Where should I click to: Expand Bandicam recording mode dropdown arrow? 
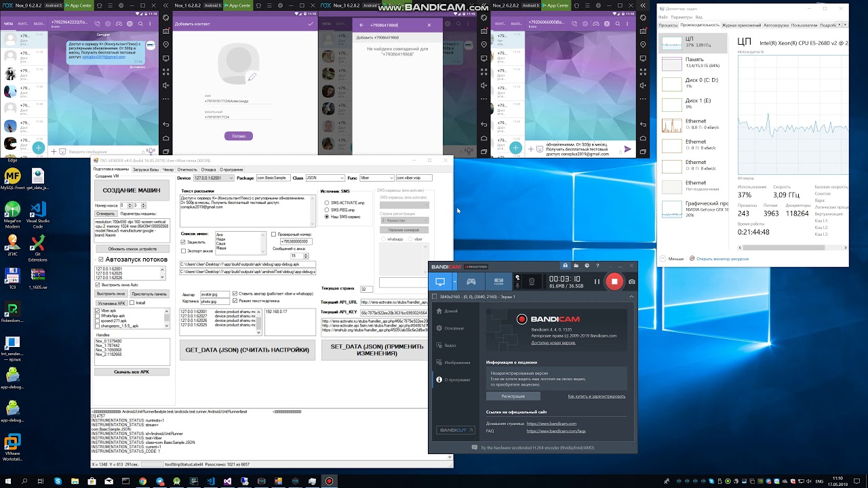[454, 281]
